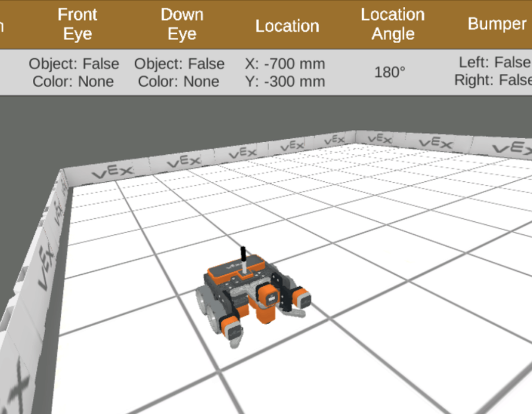Click the black pen on top of robot
Screen dimensions: 532x414
243,257
